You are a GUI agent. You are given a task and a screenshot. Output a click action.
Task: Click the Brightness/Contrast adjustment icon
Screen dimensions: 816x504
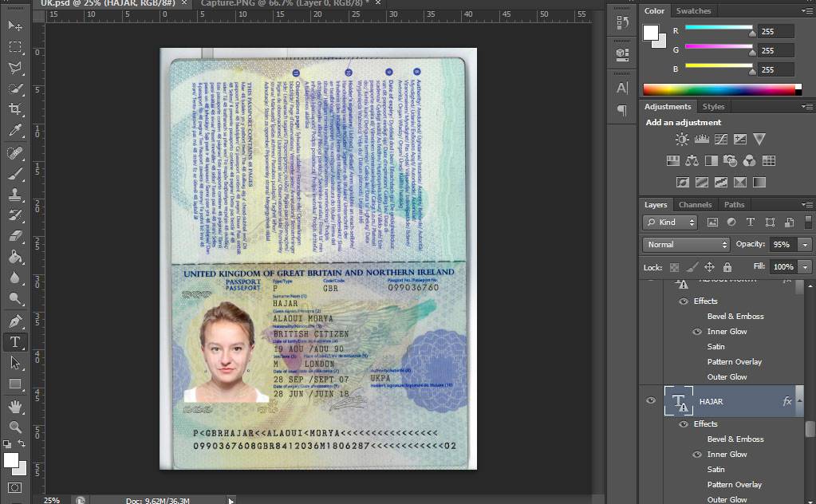point(682,139)
